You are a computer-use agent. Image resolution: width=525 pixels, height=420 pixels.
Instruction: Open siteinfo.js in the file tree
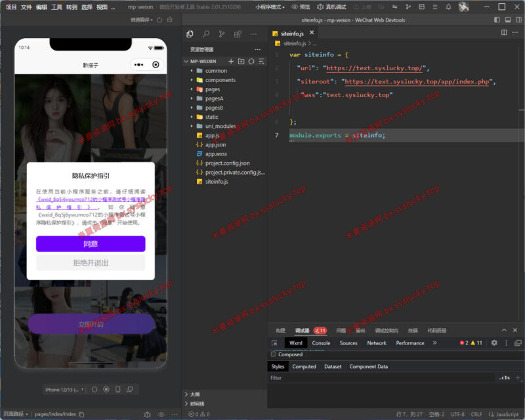[x=217, y=182]
